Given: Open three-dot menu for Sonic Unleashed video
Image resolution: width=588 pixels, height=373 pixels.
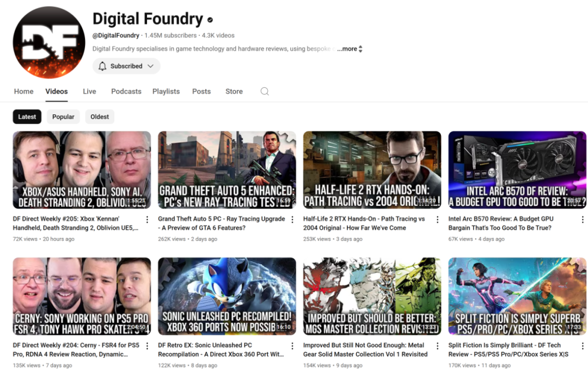Looking at the screenshot, I should (x=292, y=346).
